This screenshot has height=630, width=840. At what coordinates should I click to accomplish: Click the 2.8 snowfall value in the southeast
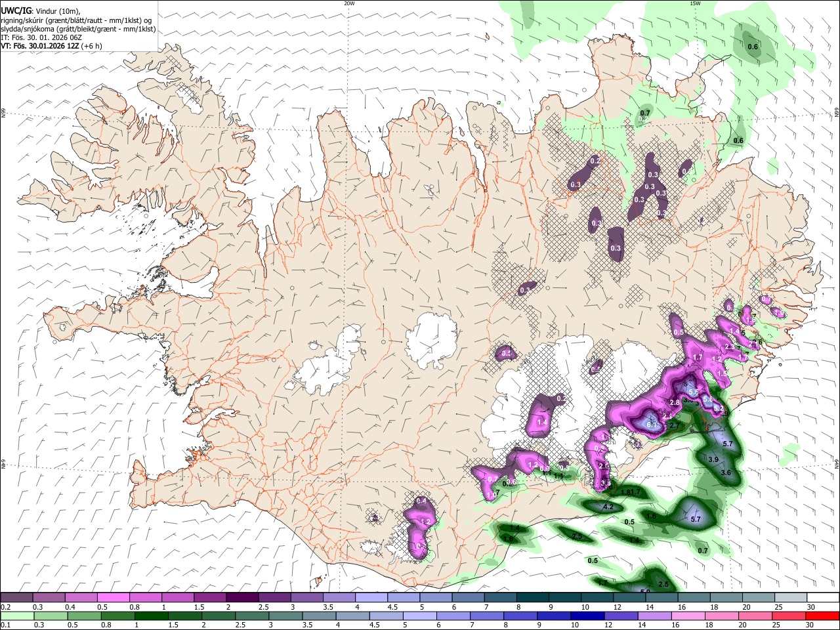[x=674, y=402]
